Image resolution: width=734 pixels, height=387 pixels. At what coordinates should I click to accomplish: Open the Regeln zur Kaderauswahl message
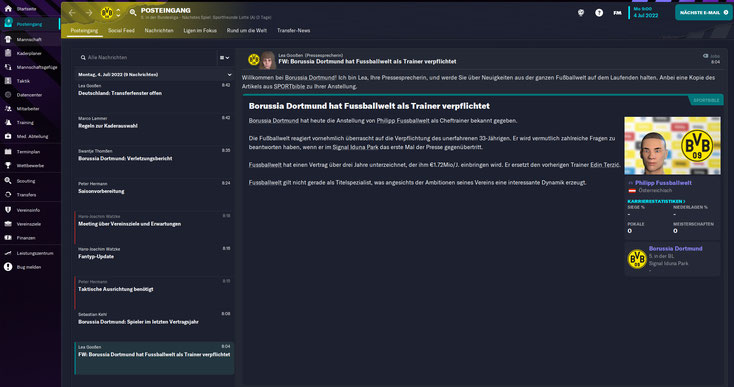tap(154, 123)
